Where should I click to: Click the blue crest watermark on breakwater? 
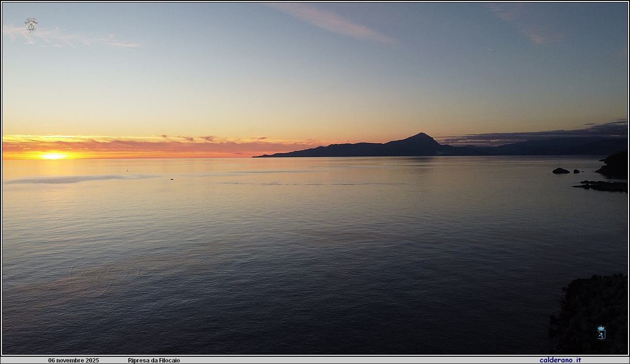tap(601, 332)
